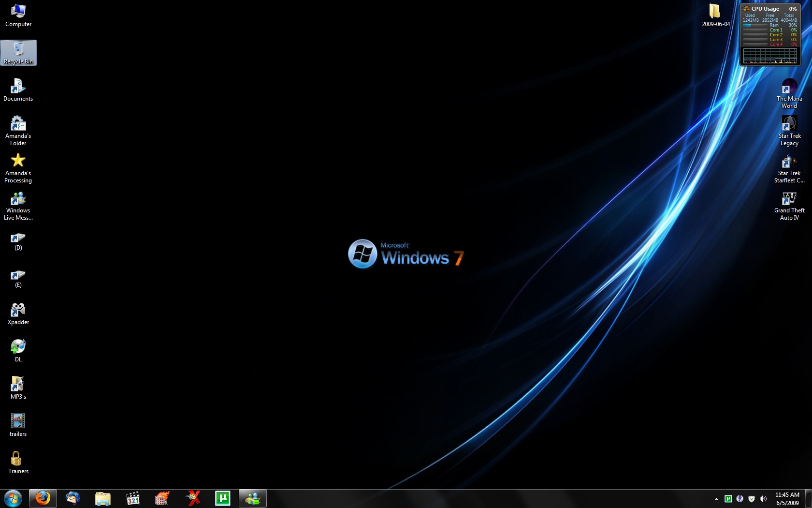Select the Windows Live Messenger desktop shortcut
812x508 pixels.
pyautogui.click(x=18, y=205)
